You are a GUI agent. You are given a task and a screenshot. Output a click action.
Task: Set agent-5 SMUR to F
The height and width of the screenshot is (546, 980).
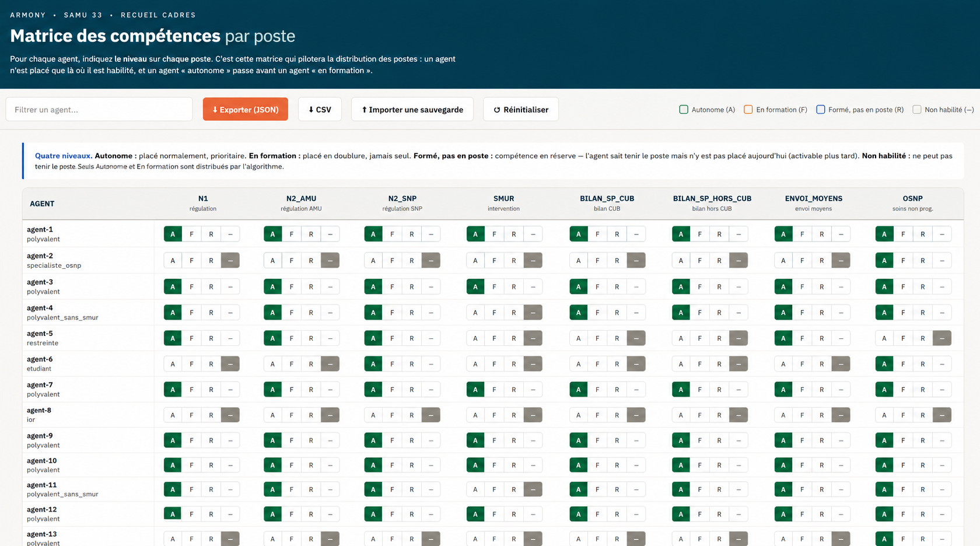click(495, 338)
